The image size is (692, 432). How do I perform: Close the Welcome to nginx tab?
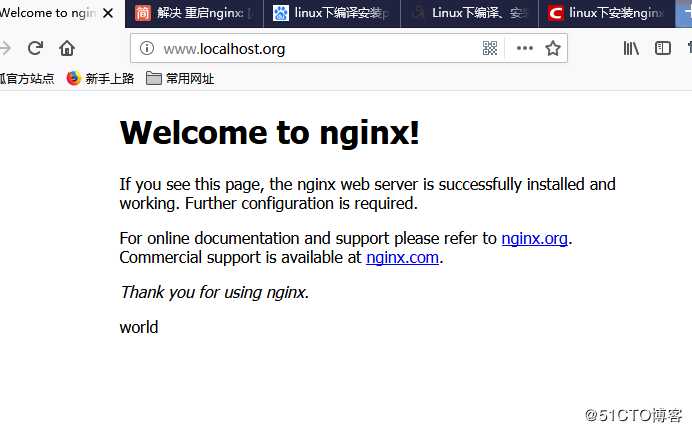point(108,13)
